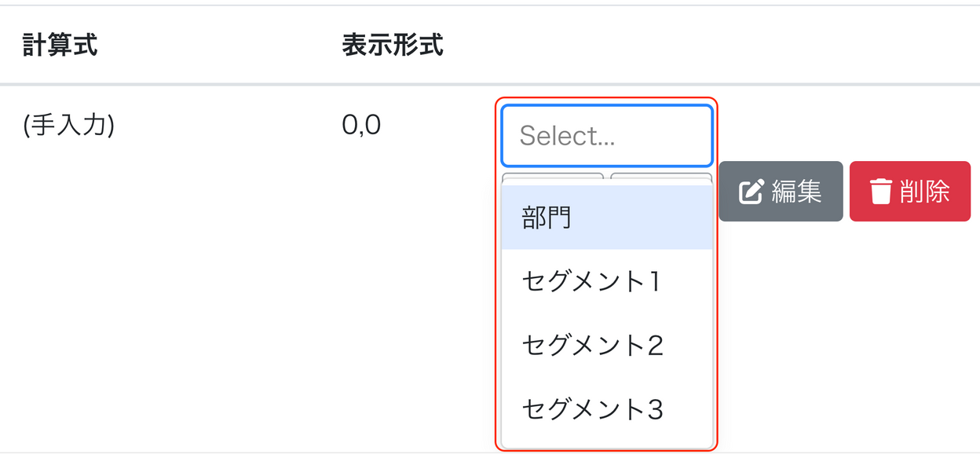Pick the セグメント3 option
This screenshot has width=980, height=454.
[607, 408]
